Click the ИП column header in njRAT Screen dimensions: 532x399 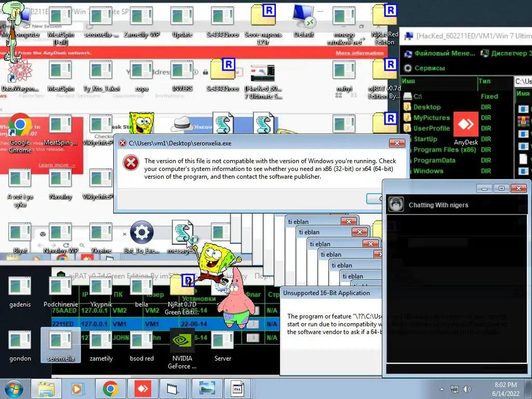coord(85,295)
